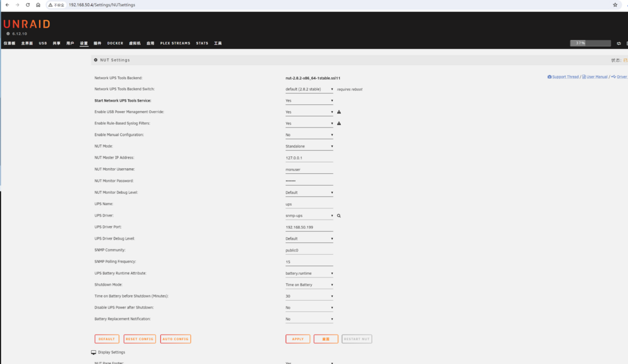This screenshot has height=364, width=628.
Task: Click the warning icon beside USB Power Management Override
Action: (x=339, y=112)
